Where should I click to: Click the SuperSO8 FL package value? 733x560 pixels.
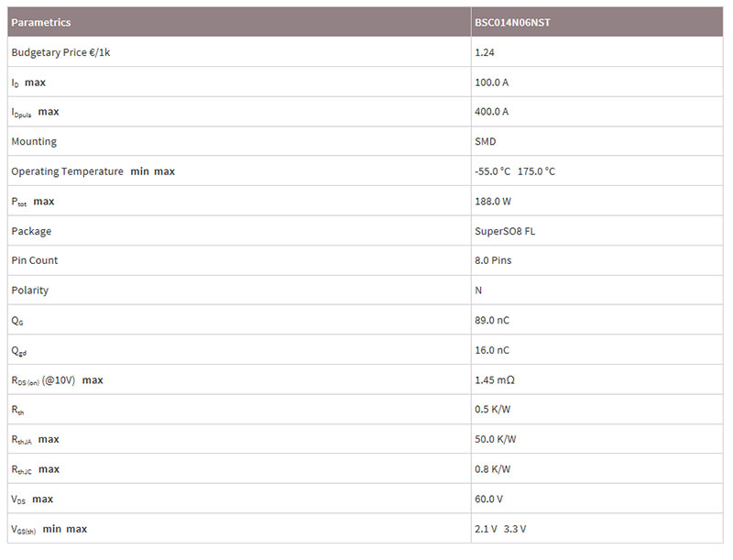(x=505, y=231)
